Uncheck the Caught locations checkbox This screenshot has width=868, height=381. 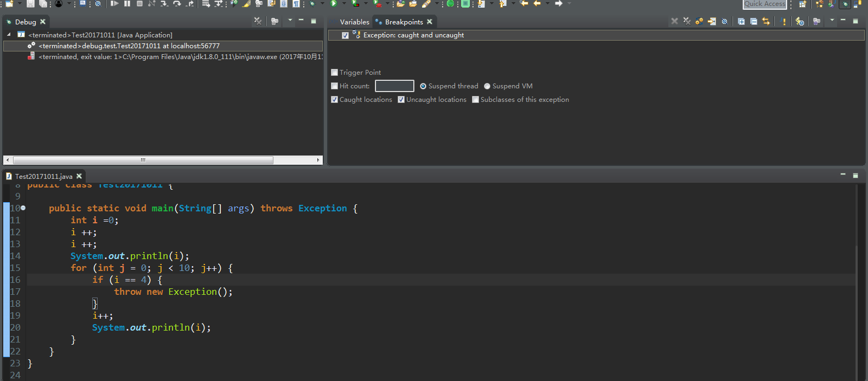click(334, 100)
